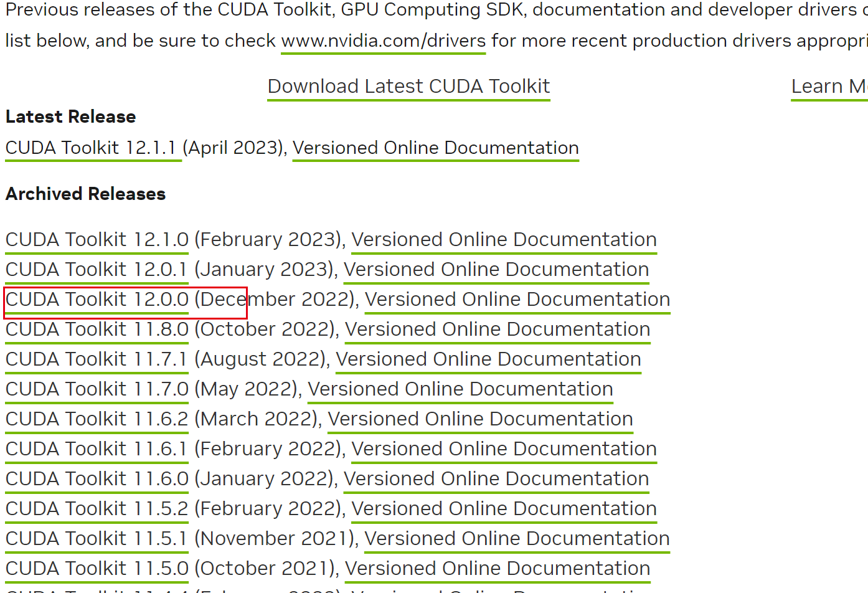
Task: Click the '(February 2023)' date text
Action: (268, 240)
